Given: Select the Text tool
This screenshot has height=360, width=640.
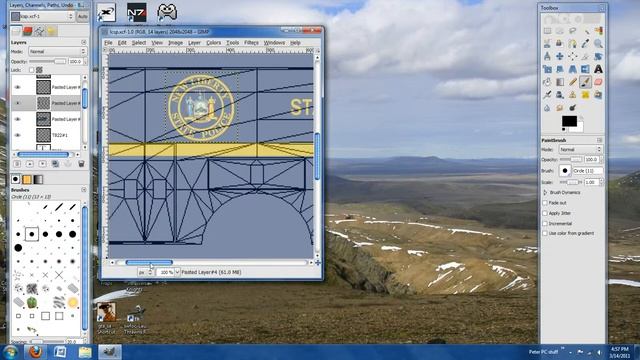Looking at the screenshot, I should [598, 69].
